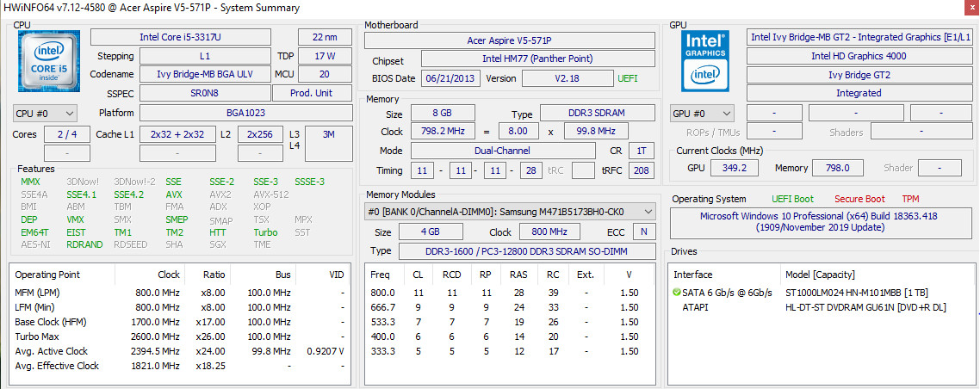Click the Stepping L1 value
This screenshot has height=389, width=980.
coord(205,56)
